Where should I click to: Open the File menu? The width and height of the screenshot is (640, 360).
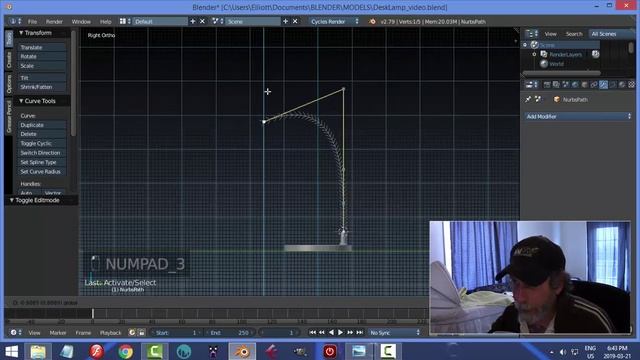pos(32,22)
